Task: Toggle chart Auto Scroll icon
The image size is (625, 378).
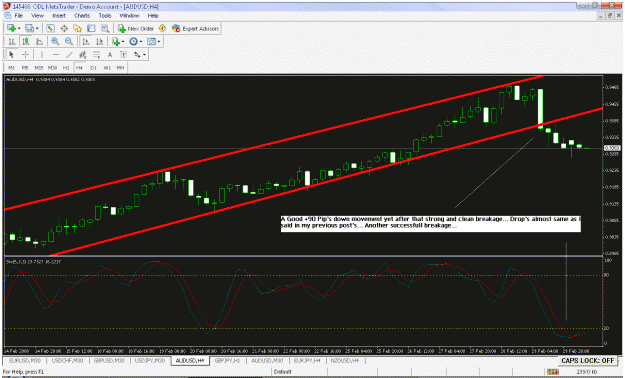Action: pyautogui.click(x=86, y=41)
